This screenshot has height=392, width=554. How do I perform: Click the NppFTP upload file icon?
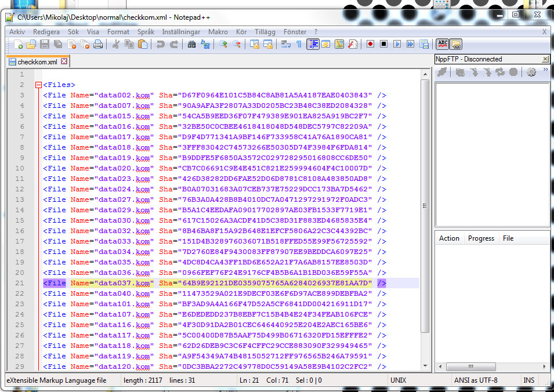coord(487,72)
